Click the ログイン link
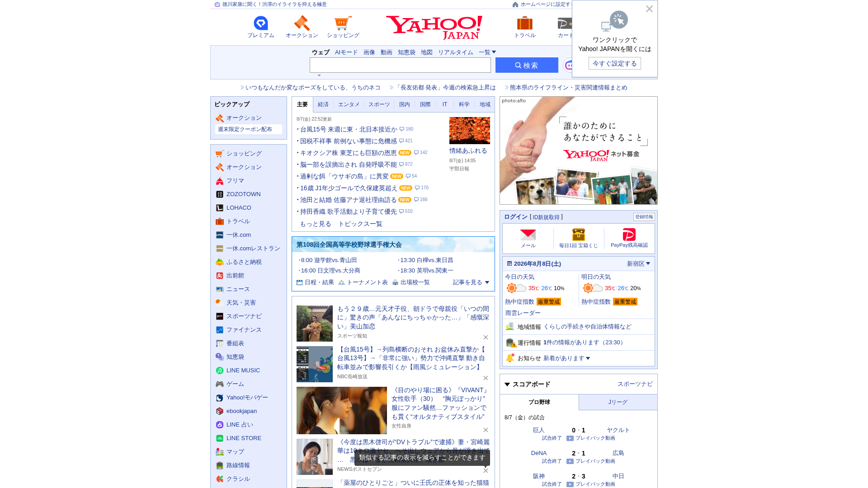Image resolution: width=868 pixels, height=488 pixels. click(516, 217)
